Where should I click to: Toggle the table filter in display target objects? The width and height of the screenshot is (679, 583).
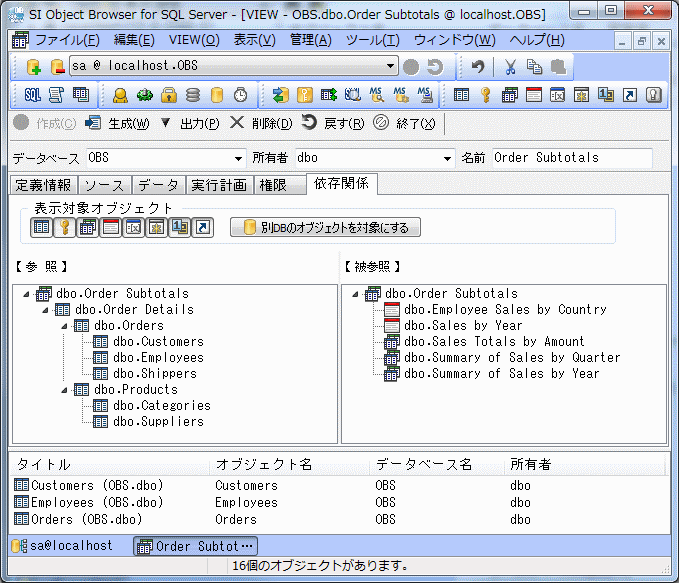[x=41, y=228]
